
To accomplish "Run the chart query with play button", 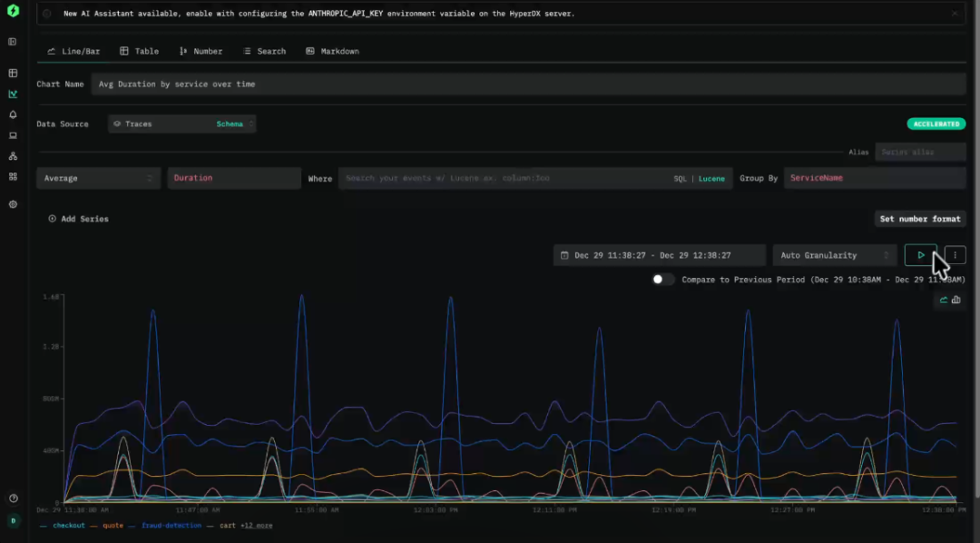I will 921,255.
